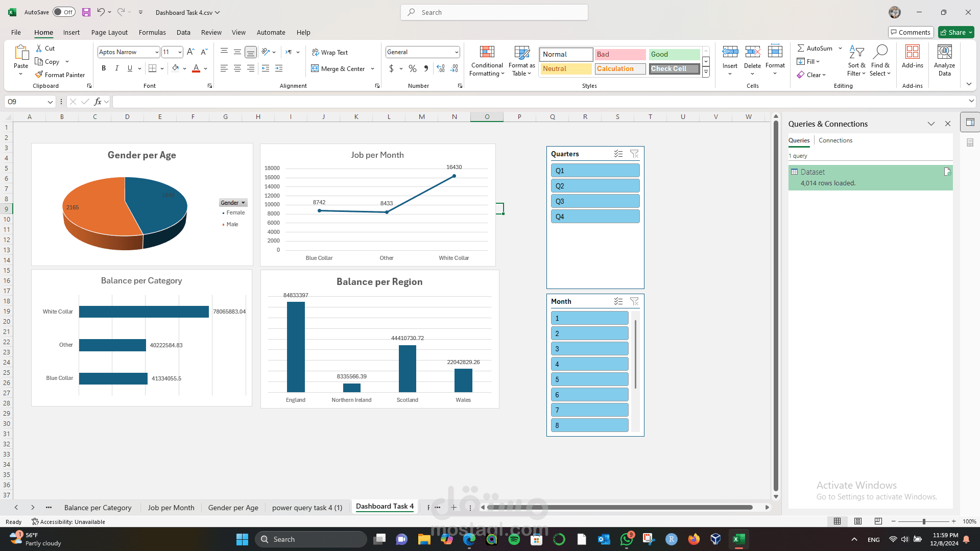The width and height of the screenshot is (980, 551).
Task: Toggle Q4 in Quarters slicer
Action: [595, 217]
